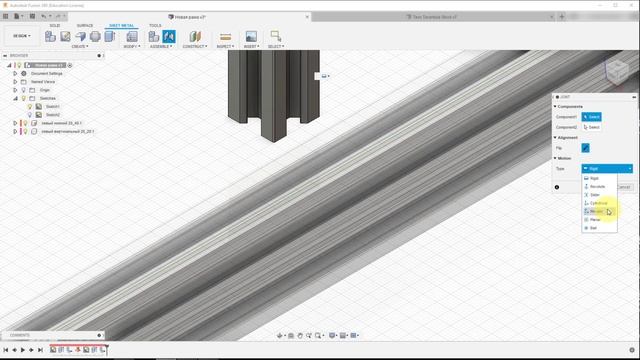Toggle visibility bulb of Sketch1
640x360 pixels.
[x=30, y=107]
